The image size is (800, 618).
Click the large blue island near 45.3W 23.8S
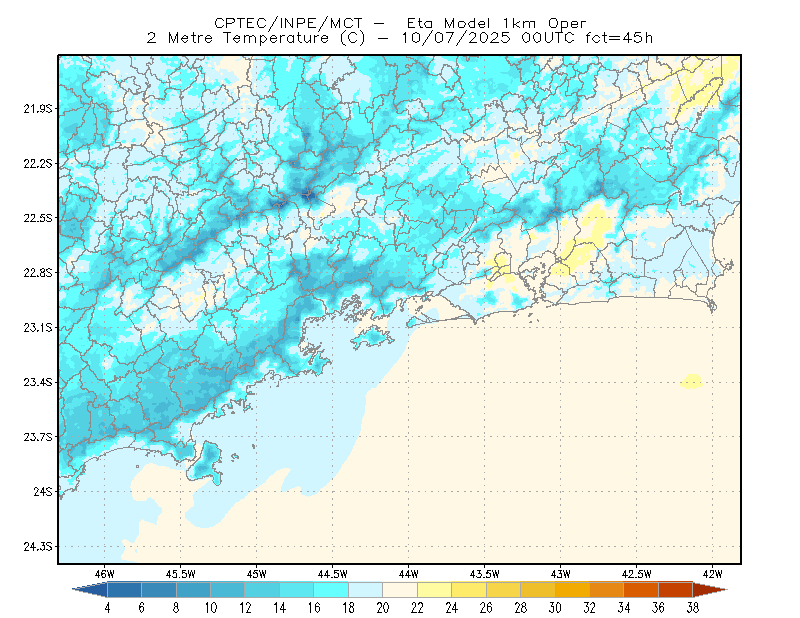pyautogui.click(x=206, y=462)
